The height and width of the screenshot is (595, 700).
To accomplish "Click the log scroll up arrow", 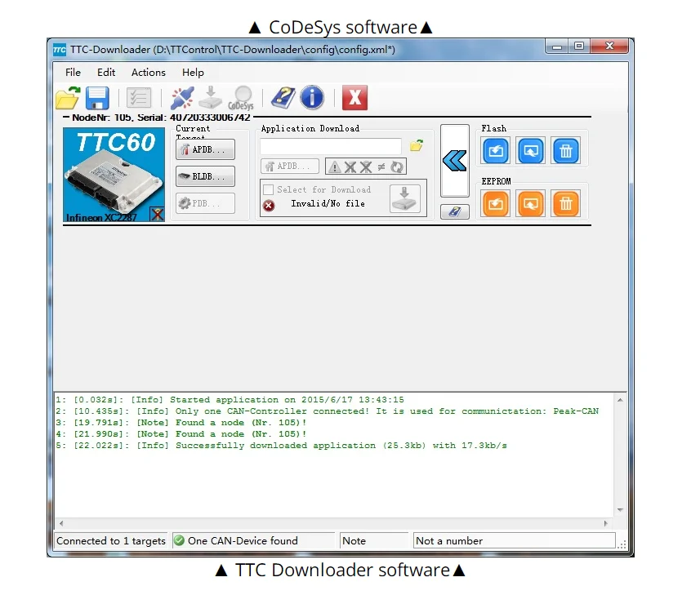I will pyautogui.click(x=620, y=400).
